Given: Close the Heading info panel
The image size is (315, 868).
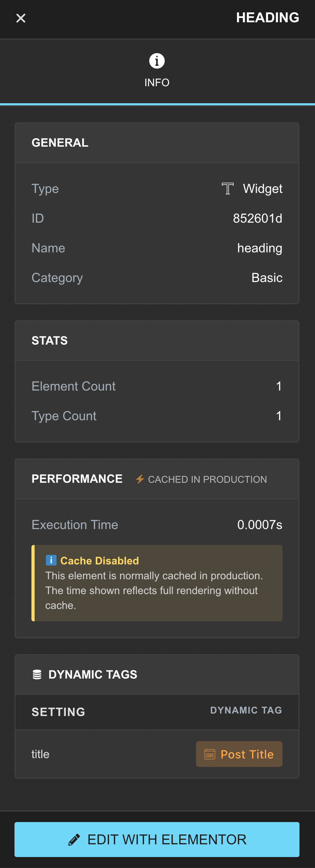Looking at the screenshot, I should click(x=20, y=18).
